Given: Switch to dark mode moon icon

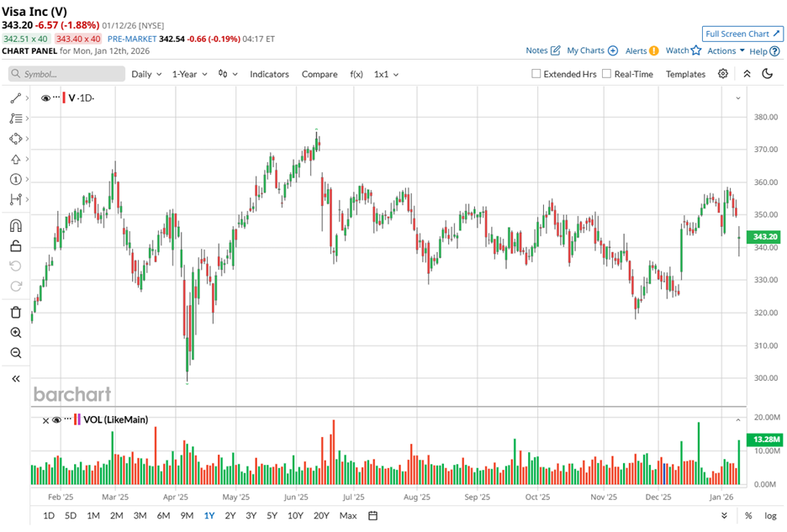Looking at the screenshot, I should [x=767, y=74].
